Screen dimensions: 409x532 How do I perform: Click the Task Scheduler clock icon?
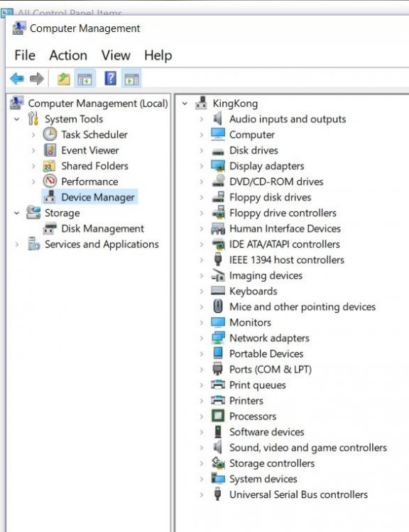click(50, 134)
